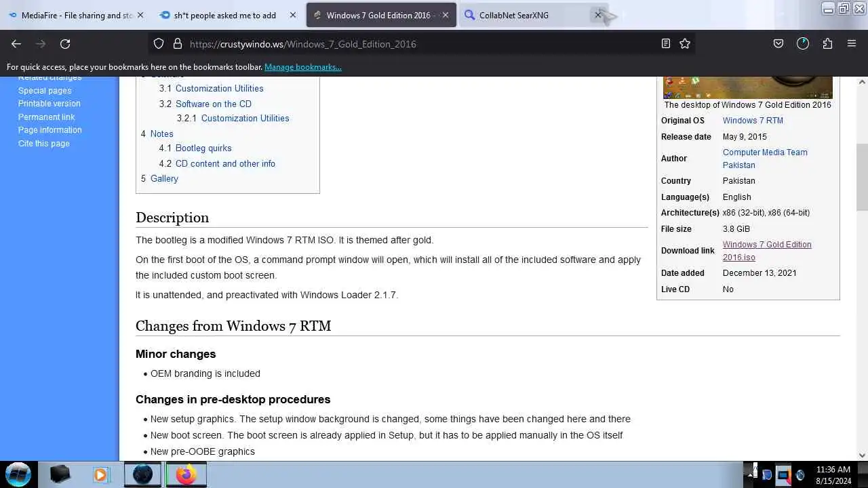Click the URL address bar
868x488 pixels.
tap(420, 44)
